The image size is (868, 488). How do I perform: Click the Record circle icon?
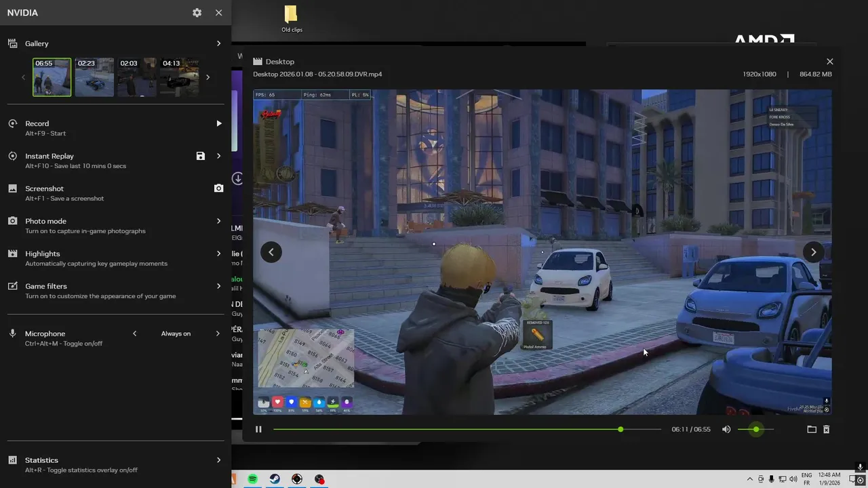click(x=12, y=123)
